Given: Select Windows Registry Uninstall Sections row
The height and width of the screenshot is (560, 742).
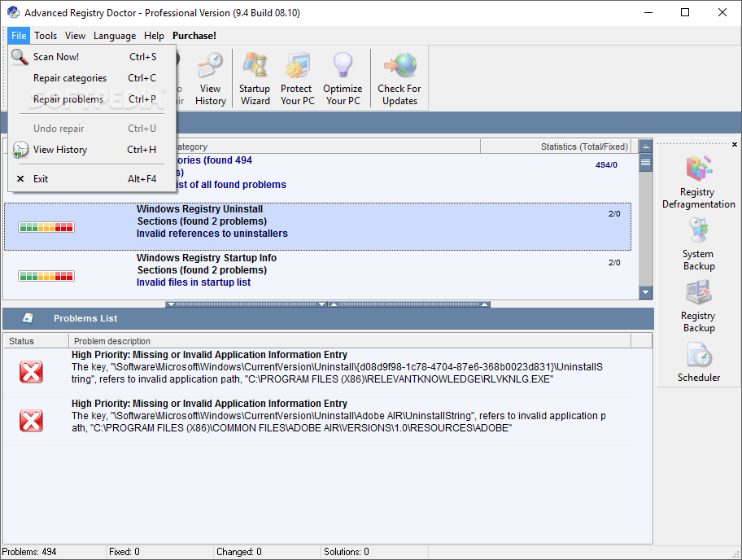Looking at the screenshot, I should point(317,227).
